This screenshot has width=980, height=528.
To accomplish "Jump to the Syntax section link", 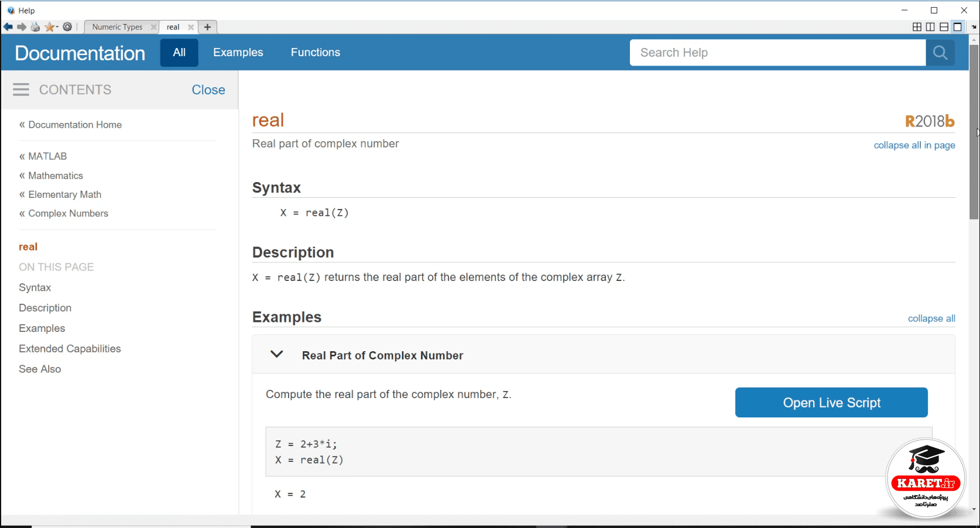I will (x=35, y=287).
